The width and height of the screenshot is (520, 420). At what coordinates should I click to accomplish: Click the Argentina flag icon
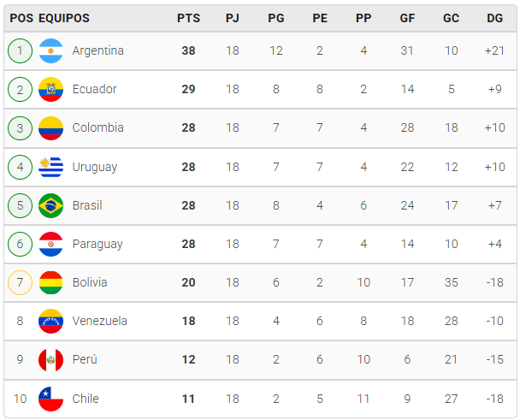tap(50, 50)
